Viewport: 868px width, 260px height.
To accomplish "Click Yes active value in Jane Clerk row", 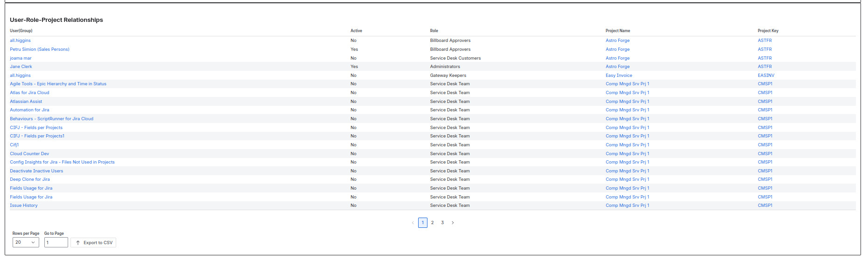I will (x=354, y=67).
